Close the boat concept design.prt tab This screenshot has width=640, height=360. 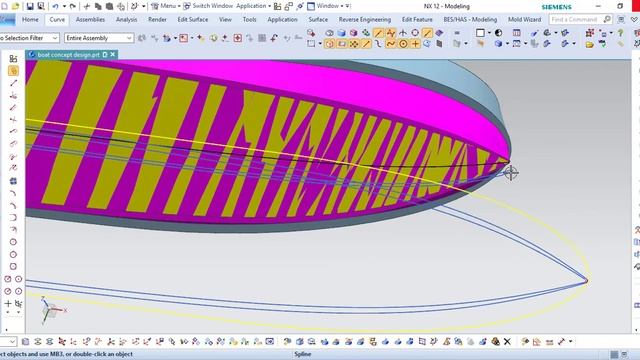click(x=113, y=54)
